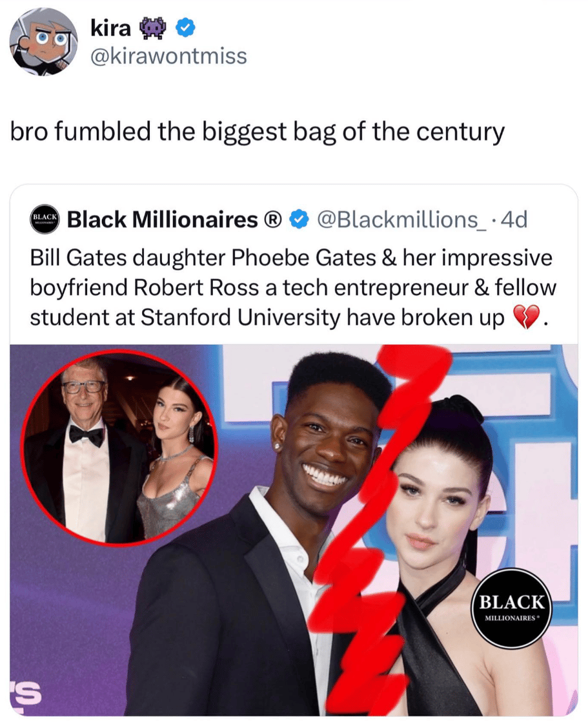Open the main couple photo

[294, 530]
